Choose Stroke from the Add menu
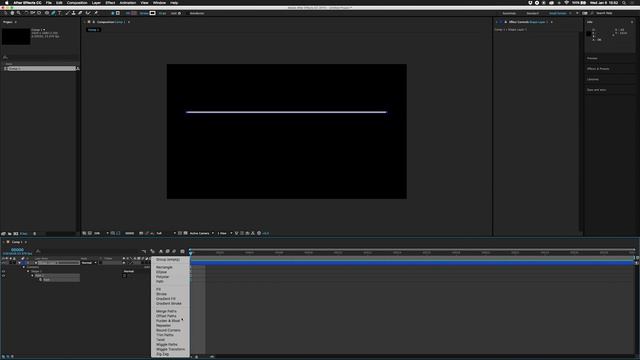The height and width of the screenshot is (360, 640). pos(161,294)
